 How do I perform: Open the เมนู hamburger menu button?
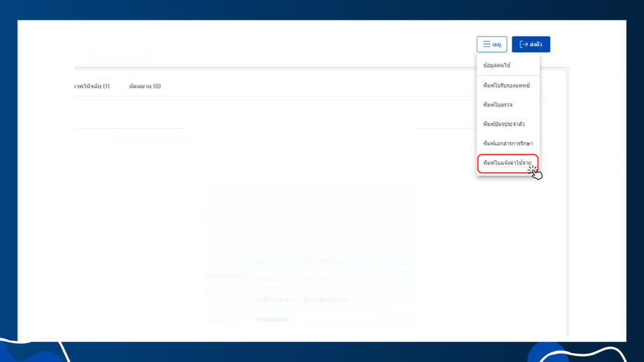(491, 44)
